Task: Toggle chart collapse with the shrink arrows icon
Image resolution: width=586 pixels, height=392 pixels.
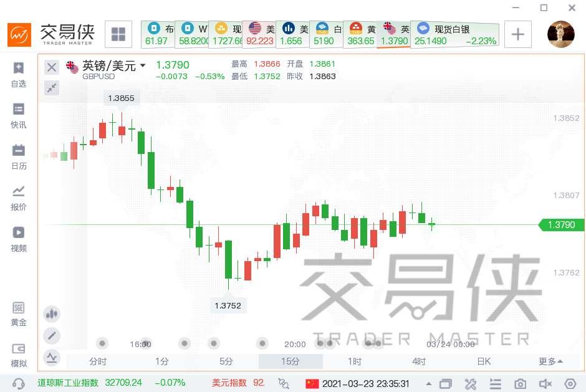Action: tap(52, 88)
